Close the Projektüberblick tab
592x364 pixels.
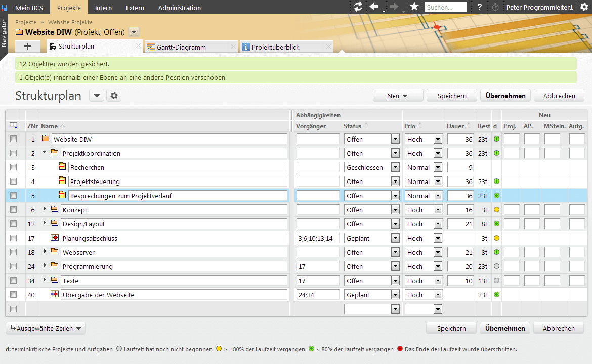328,47
